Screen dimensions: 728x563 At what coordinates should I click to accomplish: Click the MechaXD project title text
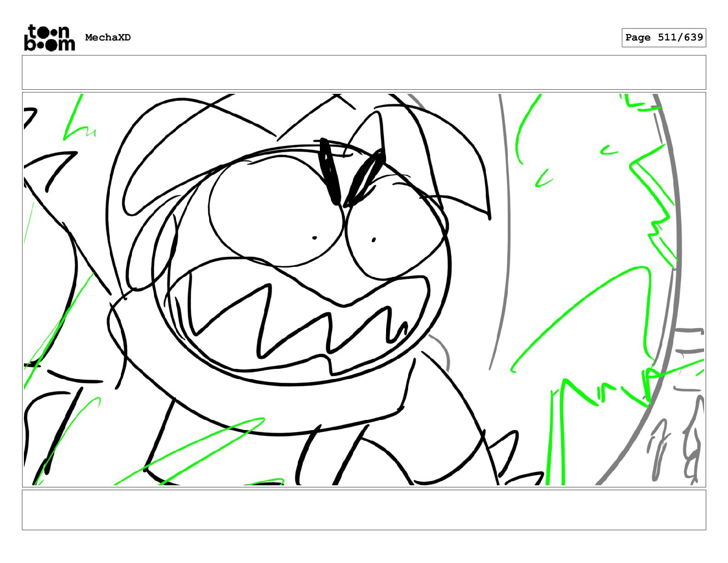(108, 38)
